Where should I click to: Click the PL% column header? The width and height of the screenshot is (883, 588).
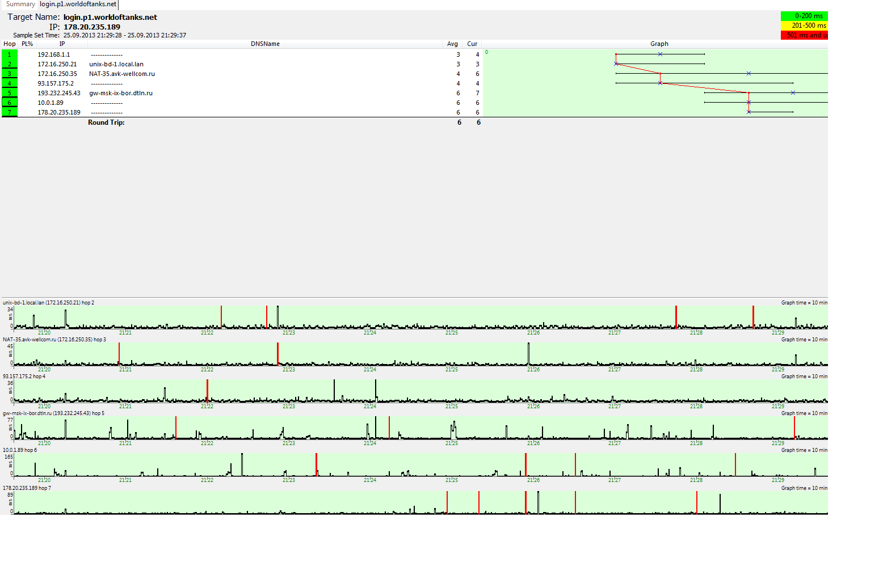tap(27, 44)
